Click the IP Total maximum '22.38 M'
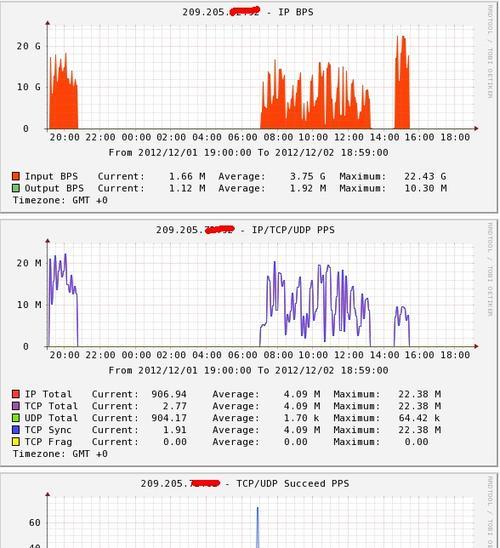 420,394
